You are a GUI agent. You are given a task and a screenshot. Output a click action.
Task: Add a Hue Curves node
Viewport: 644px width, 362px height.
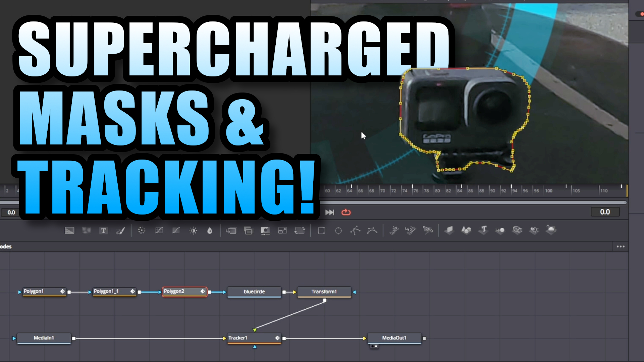[x=176, y=231]
